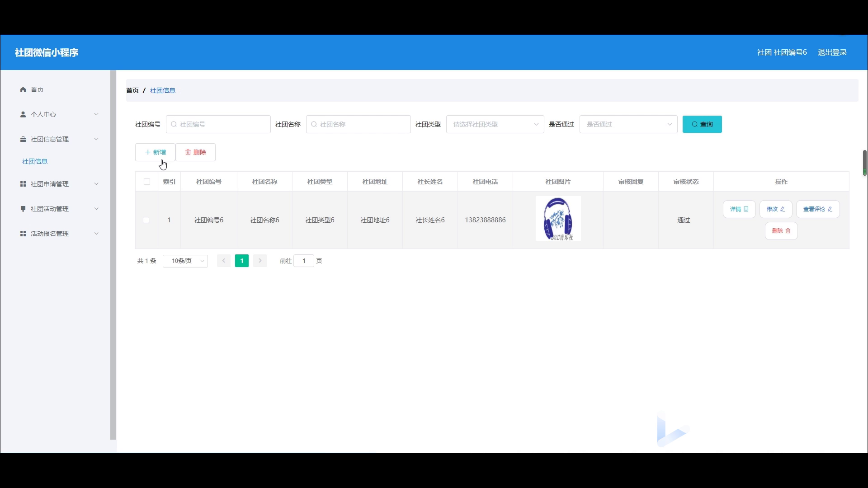Viewport: 868px width, 488px height.
Task: Open the 社团图片 headphone thumbnail
Action: click(558, 219)
